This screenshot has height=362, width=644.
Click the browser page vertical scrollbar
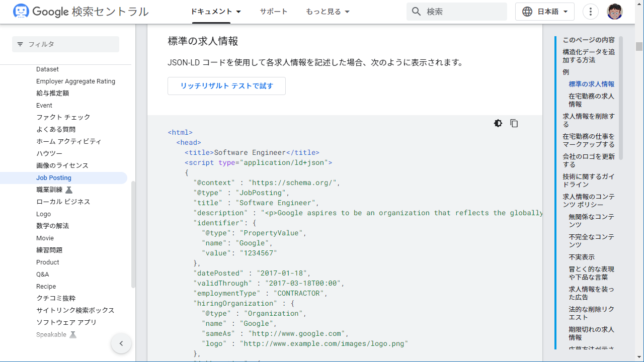click(x=639, y=46)
